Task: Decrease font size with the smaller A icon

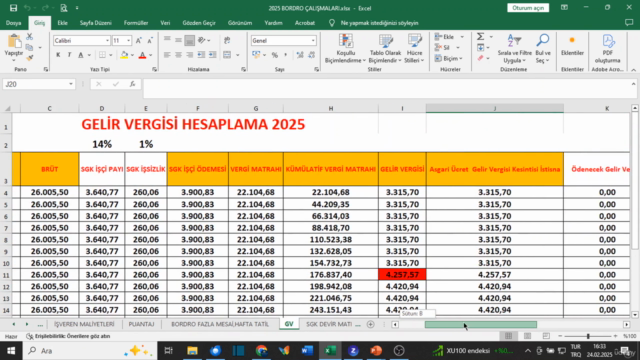Action: click(x=150, y=40)
